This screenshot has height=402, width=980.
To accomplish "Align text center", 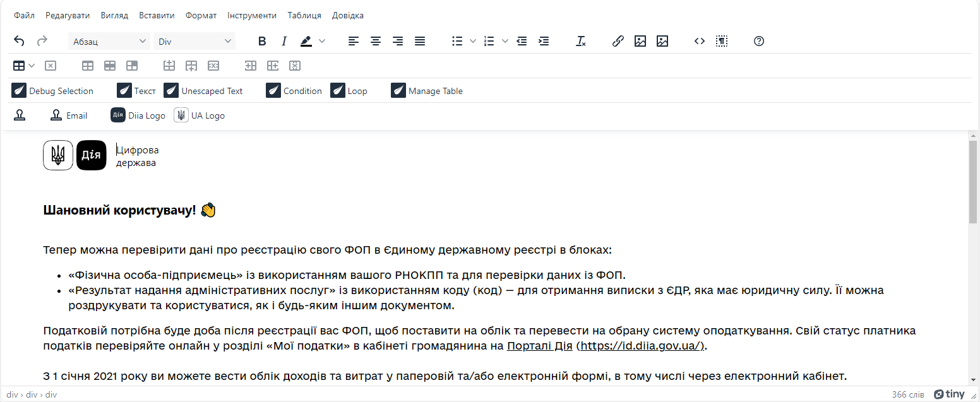I will point(376,41).
